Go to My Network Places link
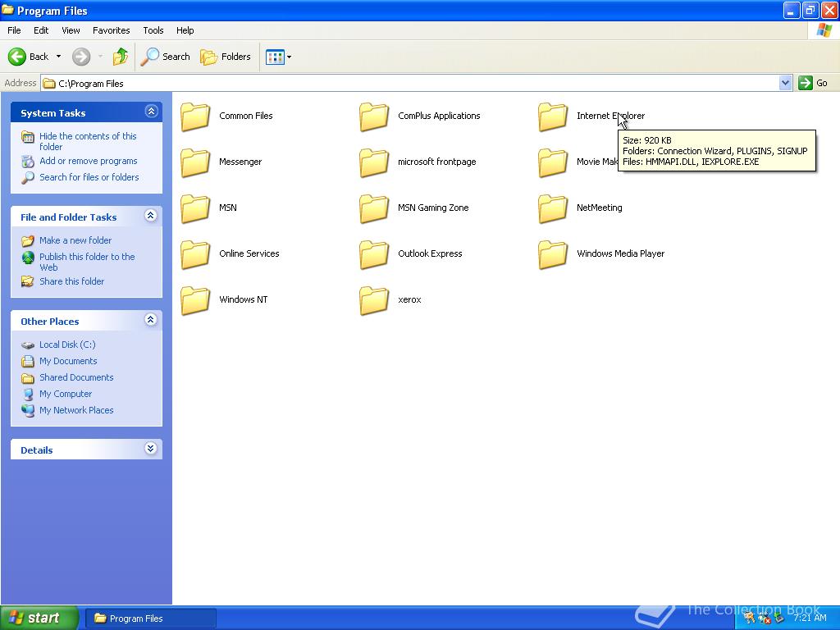This screenshot has height=630, width=840. (76, 410)
